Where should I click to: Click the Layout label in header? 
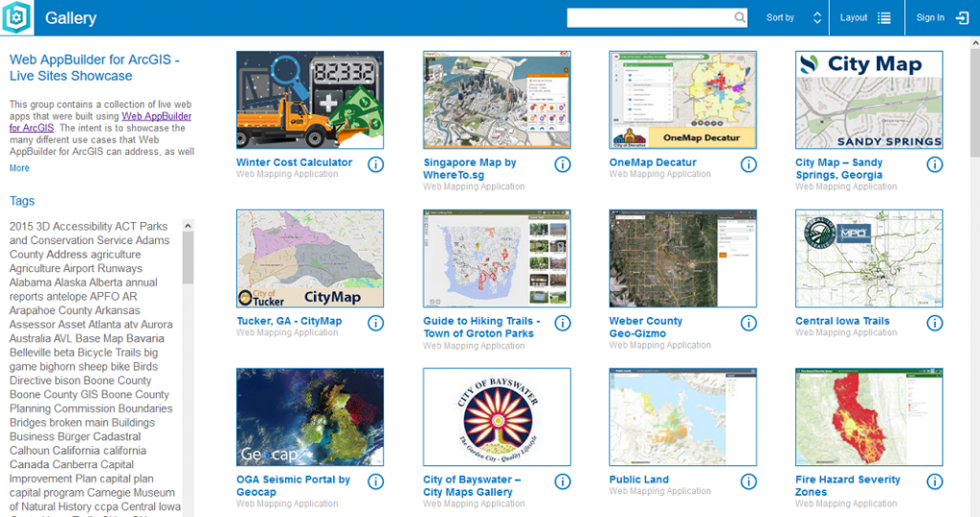853,17
